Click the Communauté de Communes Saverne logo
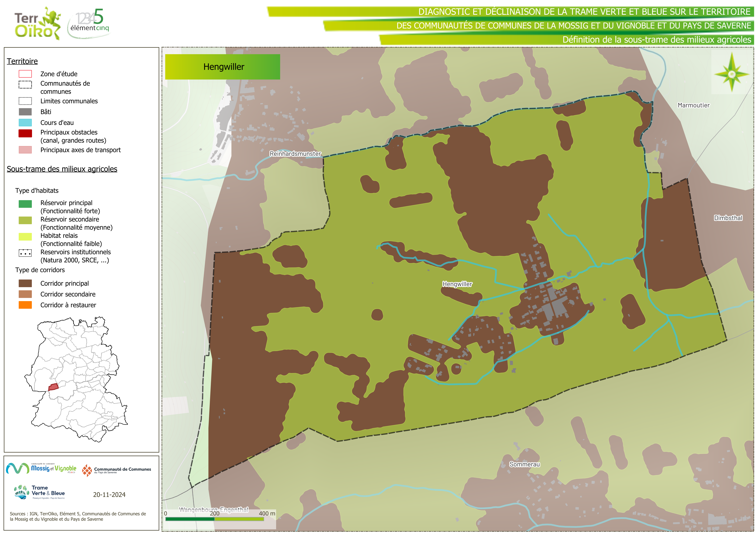The width and height of the screenshot is (756, 534). tap(117, 470)
